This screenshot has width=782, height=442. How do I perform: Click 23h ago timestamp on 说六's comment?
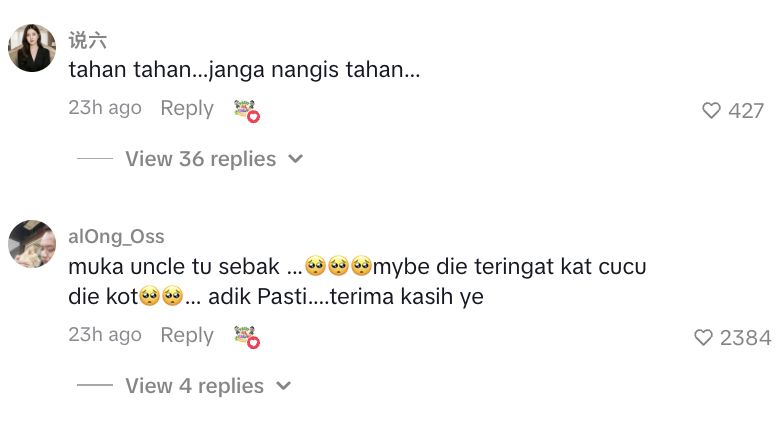pyautogui.click(x=105, y=108)
